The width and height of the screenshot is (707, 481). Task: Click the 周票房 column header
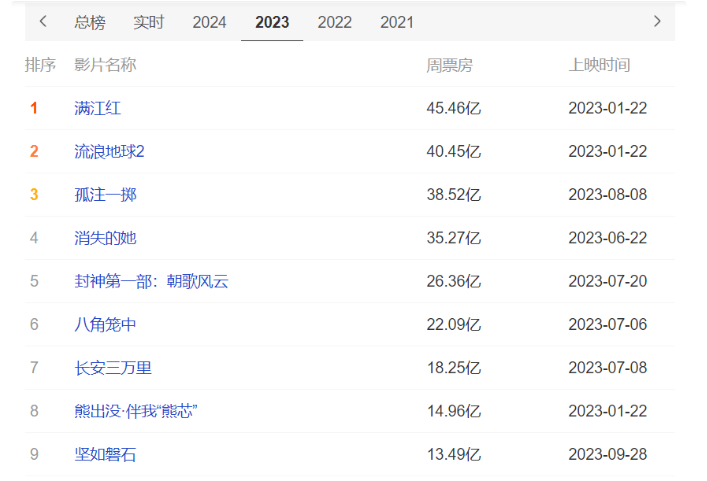(x=449, y=65)
